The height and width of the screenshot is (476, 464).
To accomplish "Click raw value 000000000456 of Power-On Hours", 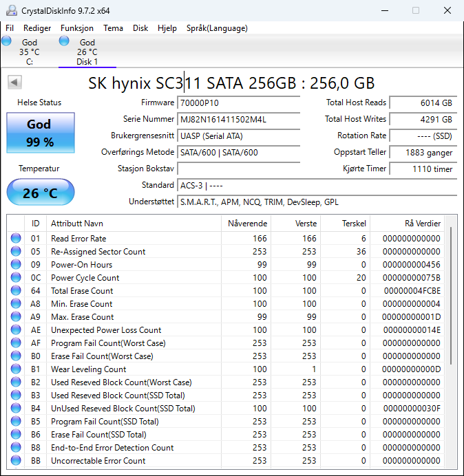I will point(412,265).
